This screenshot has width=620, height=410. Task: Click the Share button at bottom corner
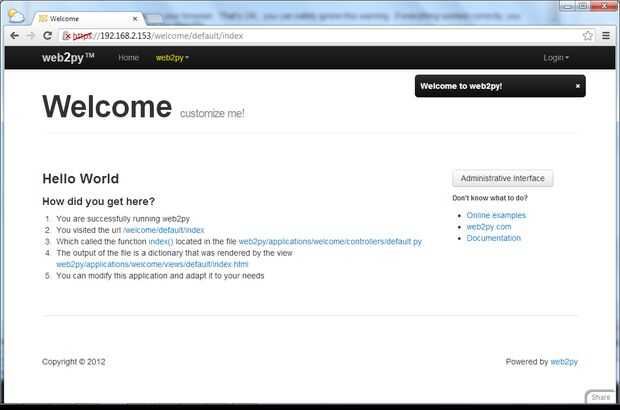point(601,397)
